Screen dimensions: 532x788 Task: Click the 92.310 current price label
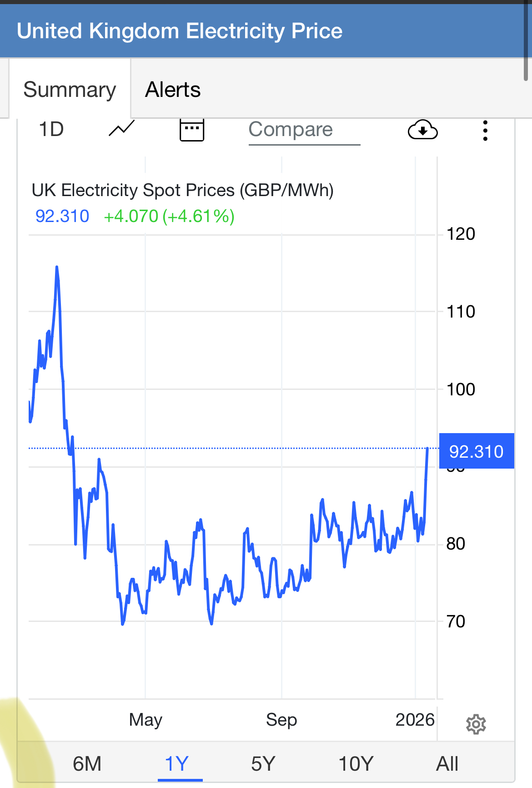click(x=476, y=451)
